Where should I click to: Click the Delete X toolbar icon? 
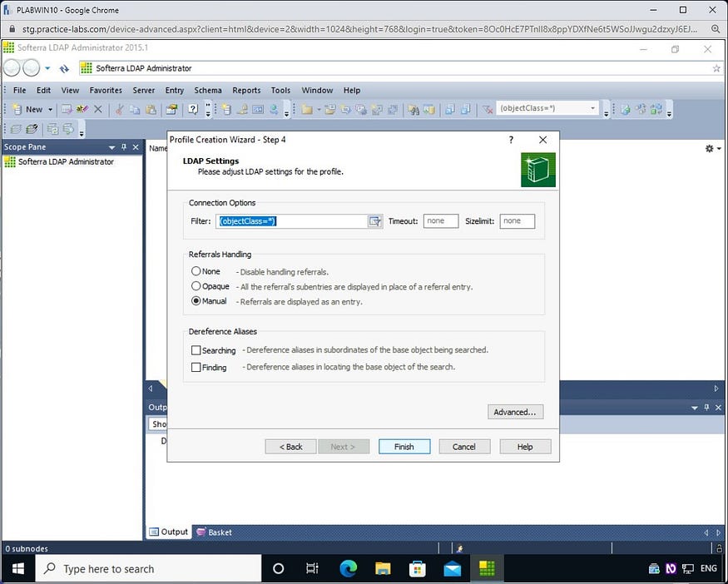coord(98,109)
